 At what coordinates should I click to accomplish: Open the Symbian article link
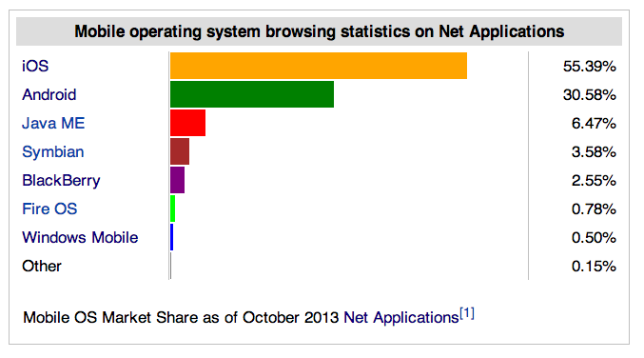[53, 152]
